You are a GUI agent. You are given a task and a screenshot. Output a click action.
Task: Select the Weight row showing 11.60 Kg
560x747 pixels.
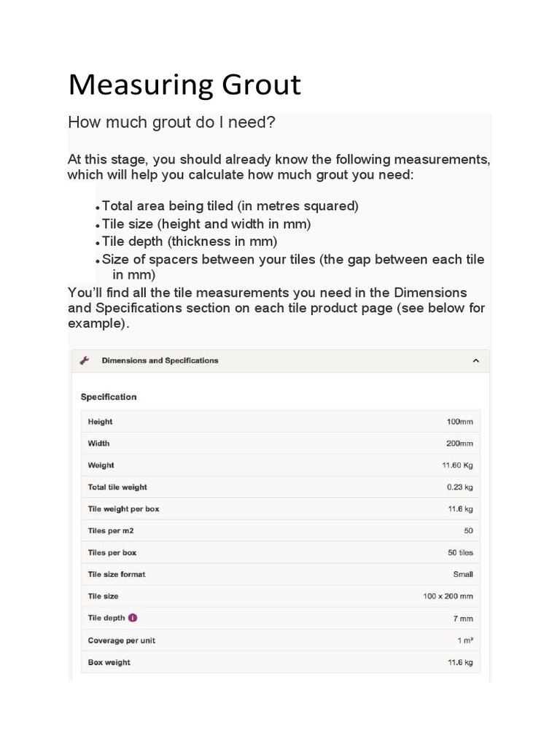(x=101, y=465)
